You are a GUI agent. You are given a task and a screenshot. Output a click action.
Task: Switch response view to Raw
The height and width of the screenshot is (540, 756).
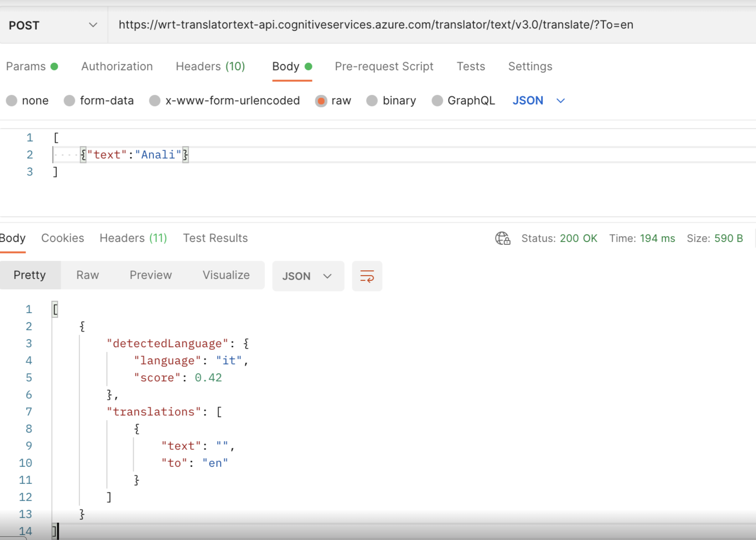tap(87, 275)
